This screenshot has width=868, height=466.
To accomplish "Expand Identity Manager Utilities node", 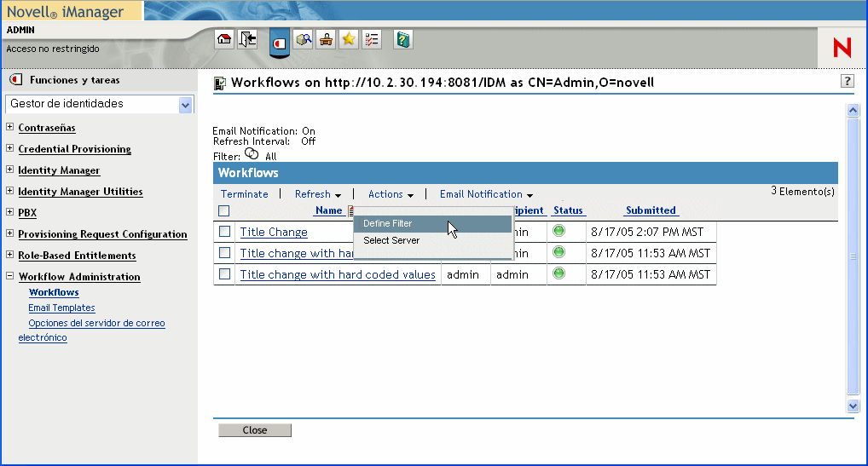I will [10, 190].
